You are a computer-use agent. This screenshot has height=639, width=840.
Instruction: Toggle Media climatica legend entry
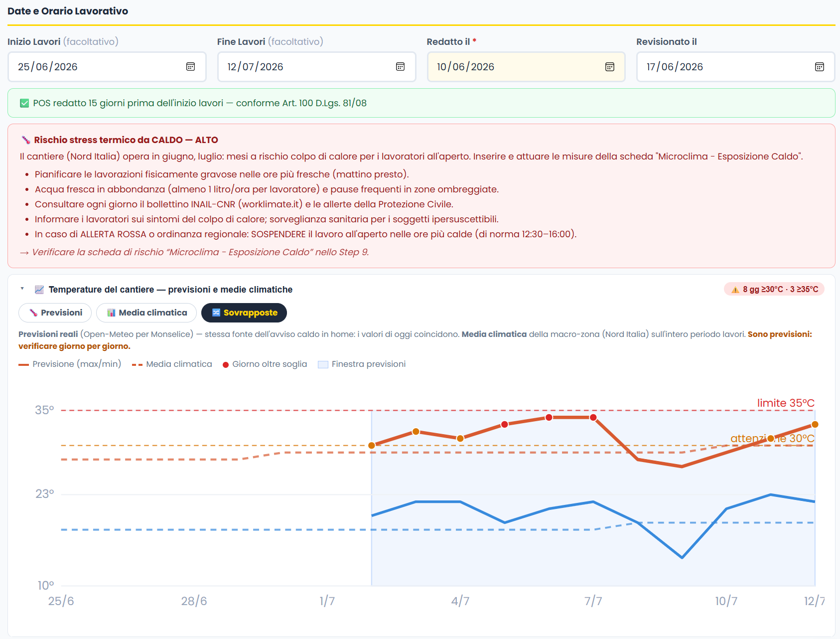(x=172, y=364)
